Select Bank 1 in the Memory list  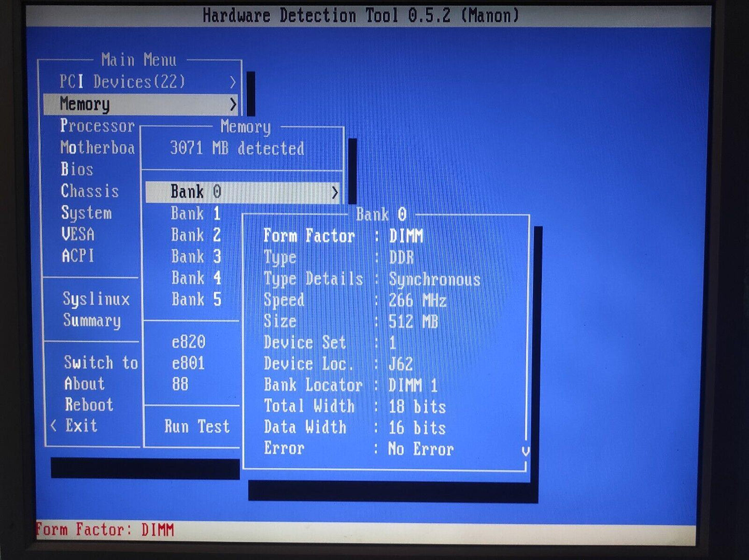pyautogui.click(x=196, y=213)
